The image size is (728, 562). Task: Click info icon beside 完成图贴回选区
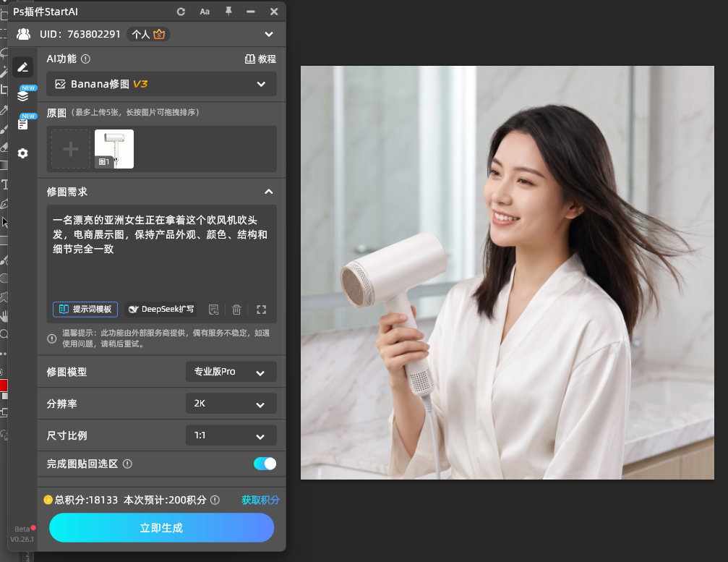click(128, 464)
